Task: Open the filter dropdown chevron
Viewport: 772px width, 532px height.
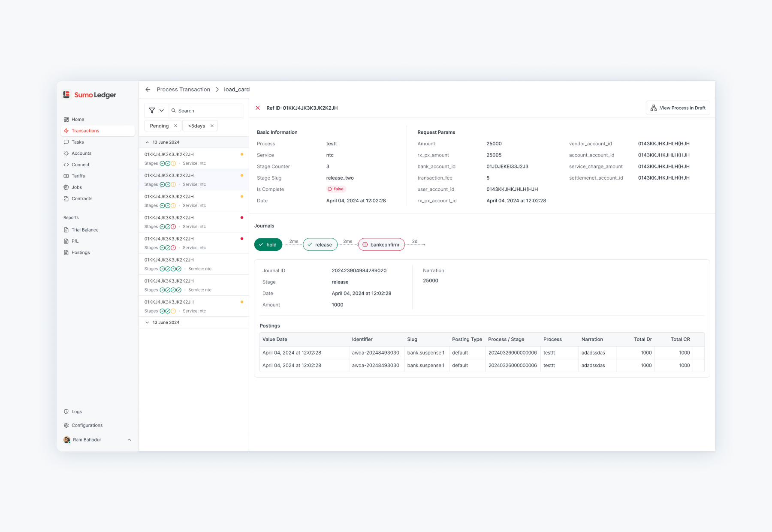Action: pos(162,111)
